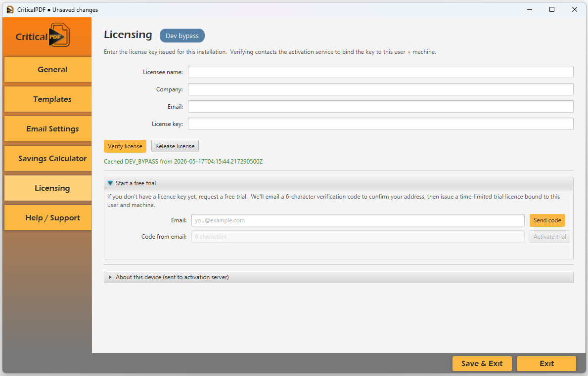Click the Code from email field
The width and height of the screenshot is (588, 376).
pos(358,236)
